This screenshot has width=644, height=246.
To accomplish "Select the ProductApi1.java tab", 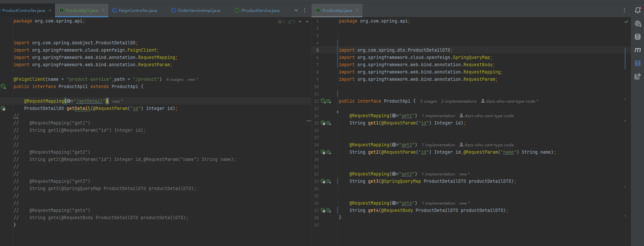I will (82, 10).
